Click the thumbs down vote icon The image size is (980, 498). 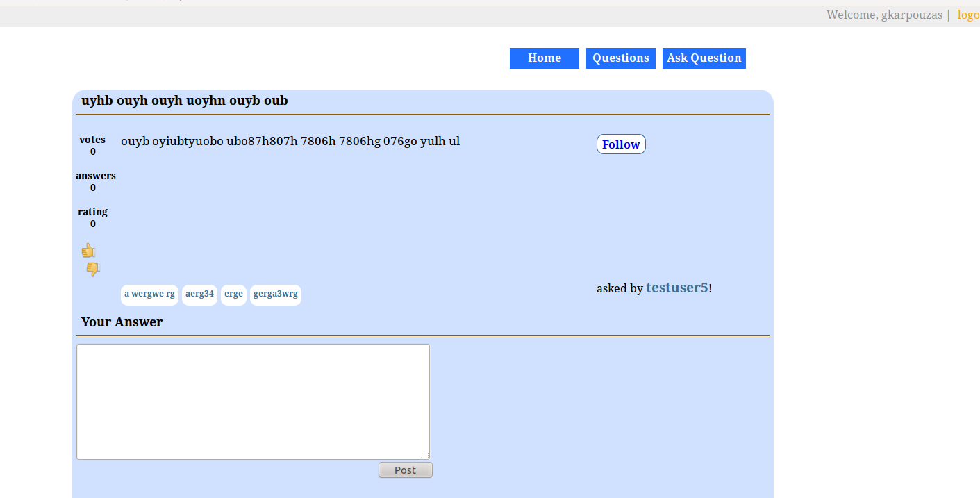[x=92, y=269]
